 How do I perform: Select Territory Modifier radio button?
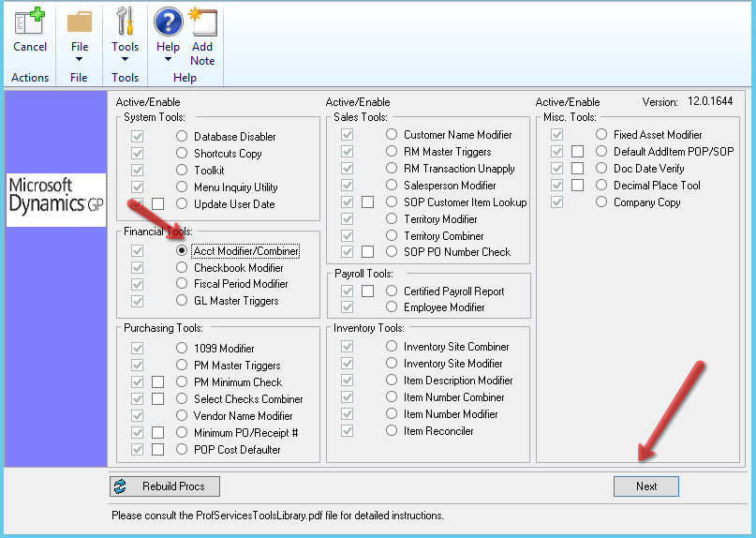click(392, 218)
